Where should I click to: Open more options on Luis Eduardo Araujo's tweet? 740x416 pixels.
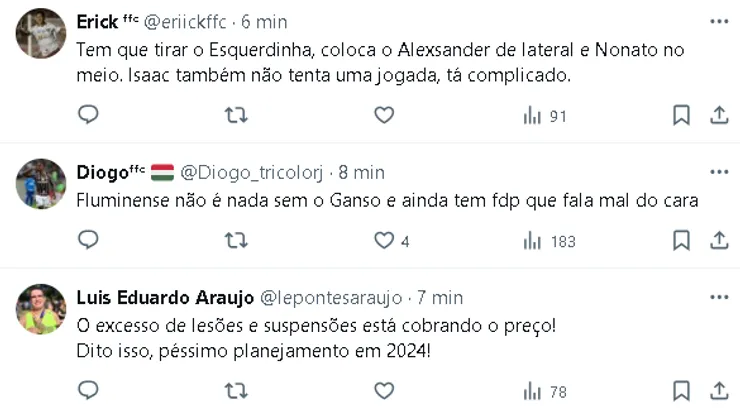[719, 297]
